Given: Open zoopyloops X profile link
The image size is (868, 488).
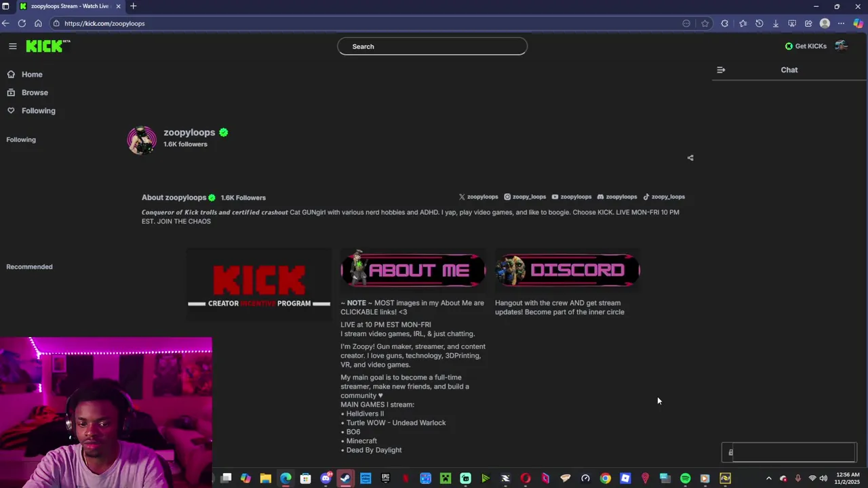Looking at the screenshot, I should [478, 197].
